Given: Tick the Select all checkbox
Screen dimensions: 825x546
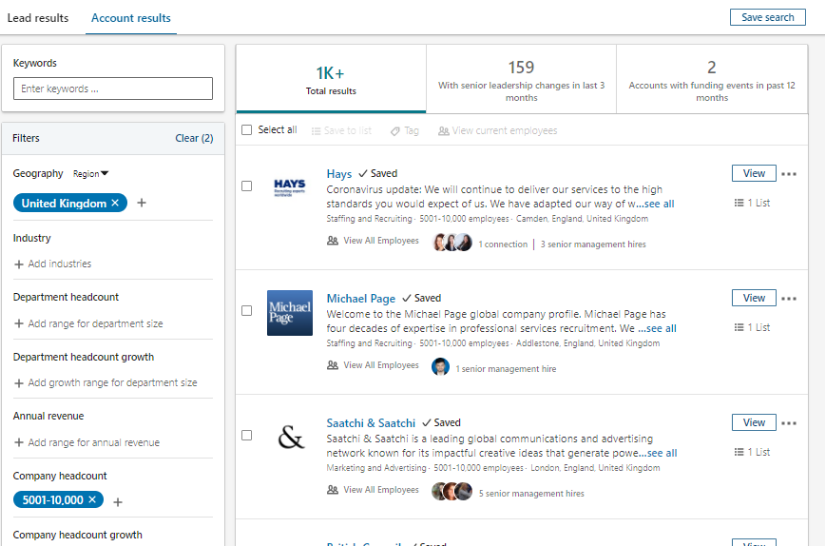Looking at the screenshot, I should [x=247, y=129].
